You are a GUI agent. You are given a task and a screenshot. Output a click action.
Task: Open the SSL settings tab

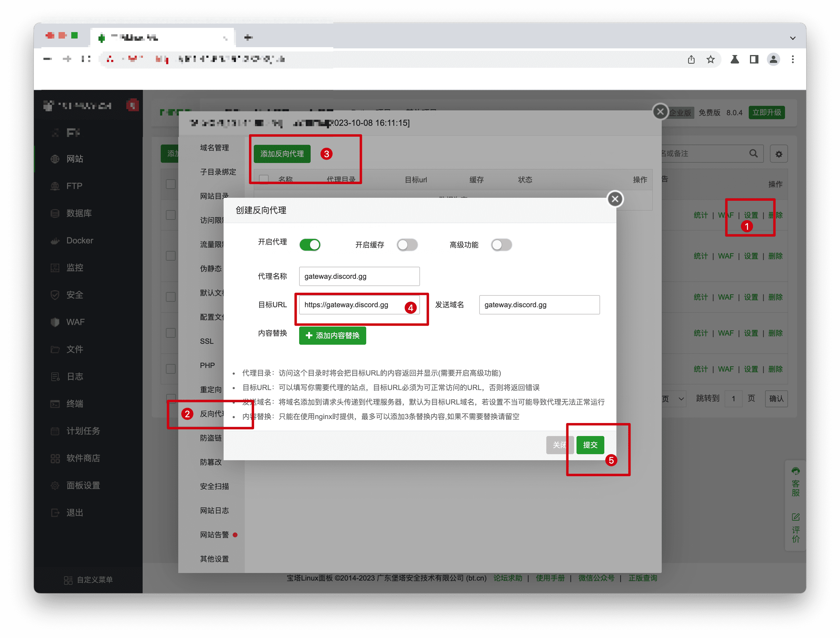point(207,341)
